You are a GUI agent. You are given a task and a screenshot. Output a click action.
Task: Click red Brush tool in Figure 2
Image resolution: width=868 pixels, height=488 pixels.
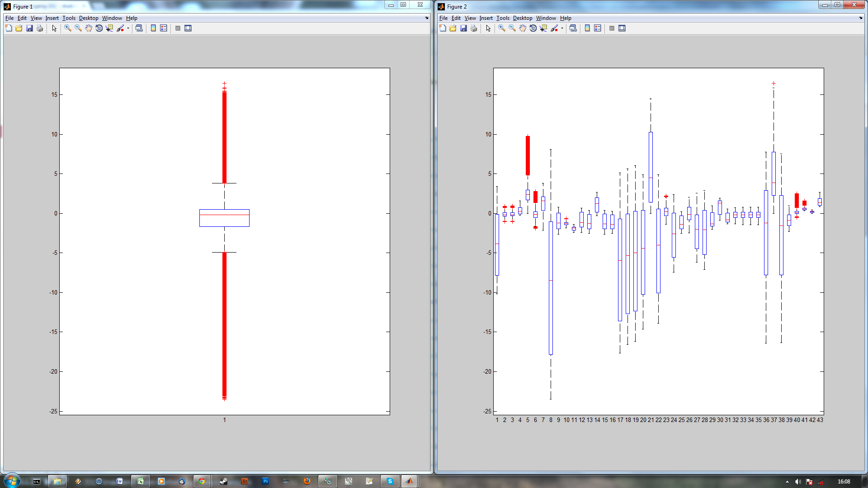tap(554, 28)
